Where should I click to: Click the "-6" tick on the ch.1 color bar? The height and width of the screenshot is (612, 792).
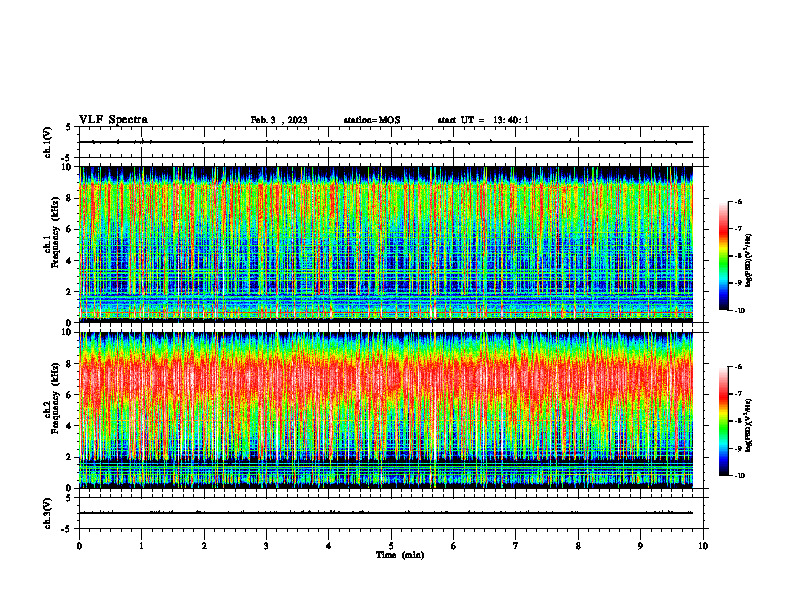click(738, 201)
